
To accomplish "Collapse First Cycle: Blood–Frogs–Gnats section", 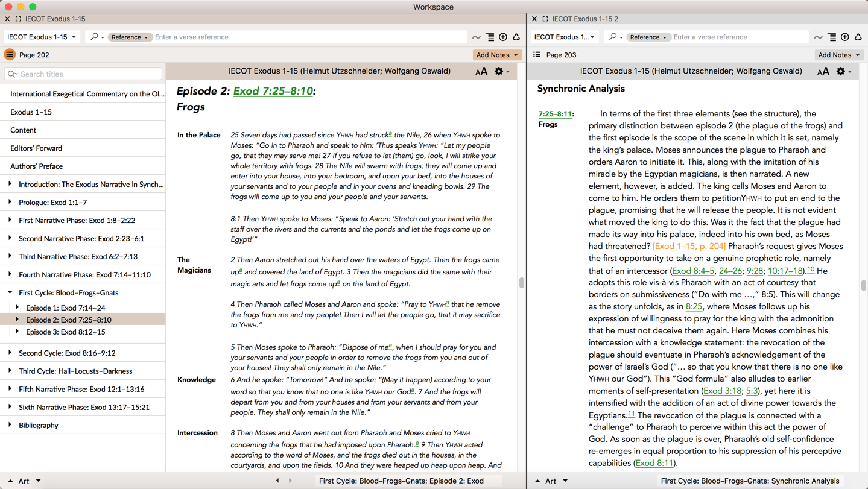I will coord(10,292).
